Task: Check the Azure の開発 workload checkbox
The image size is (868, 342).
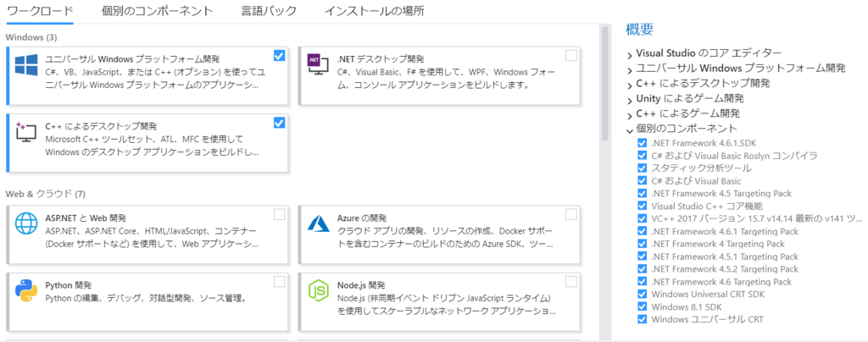Action: 571,214
